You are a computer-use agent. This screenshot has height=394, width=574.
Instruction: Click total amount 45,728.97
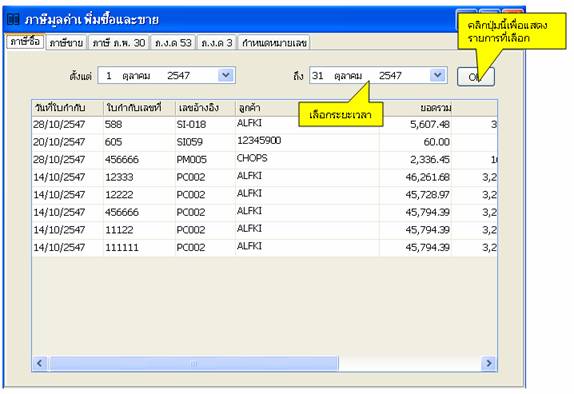coord(415,195)
